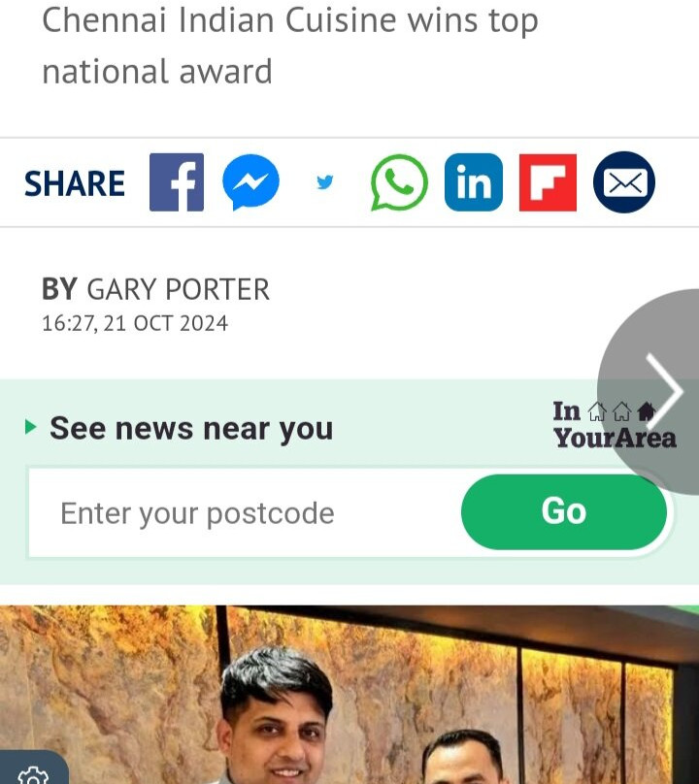Click the Chennai Indian Cuisine headline text
Image resolution: width=699 pixels, height=784 pixels.
[290, 46]
